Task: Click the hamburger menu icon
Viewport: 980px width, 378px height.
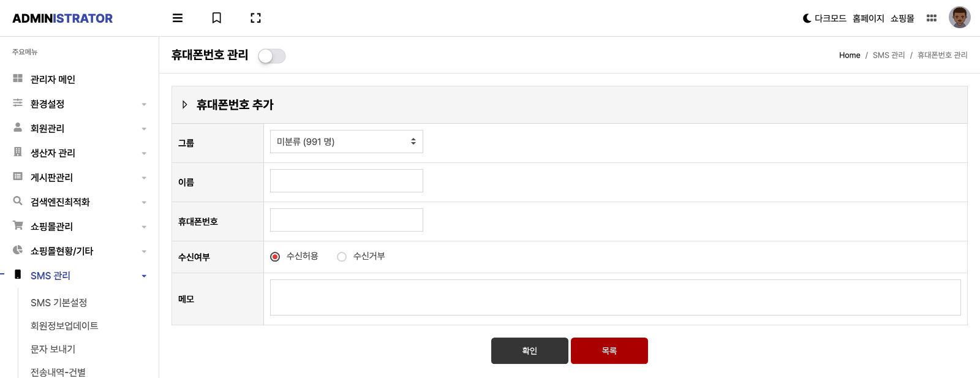Action: pyautogui.click(x=178, y=18)
